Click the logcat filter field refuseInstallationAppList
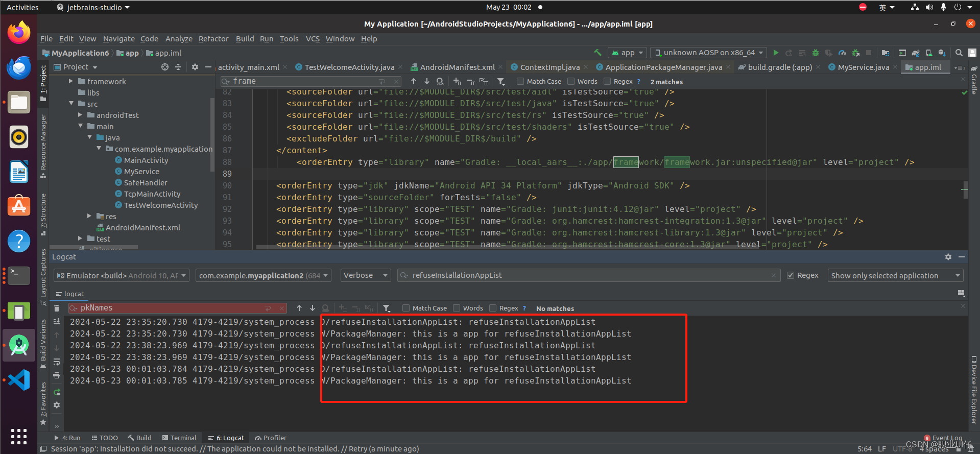980x454 pixels. pyautogui.click(x=590, y=275)
